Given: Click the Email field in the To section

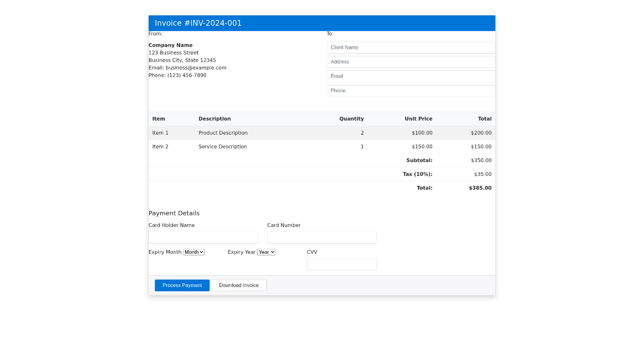Looking at the screenshot, I should (x=411, y=76).
